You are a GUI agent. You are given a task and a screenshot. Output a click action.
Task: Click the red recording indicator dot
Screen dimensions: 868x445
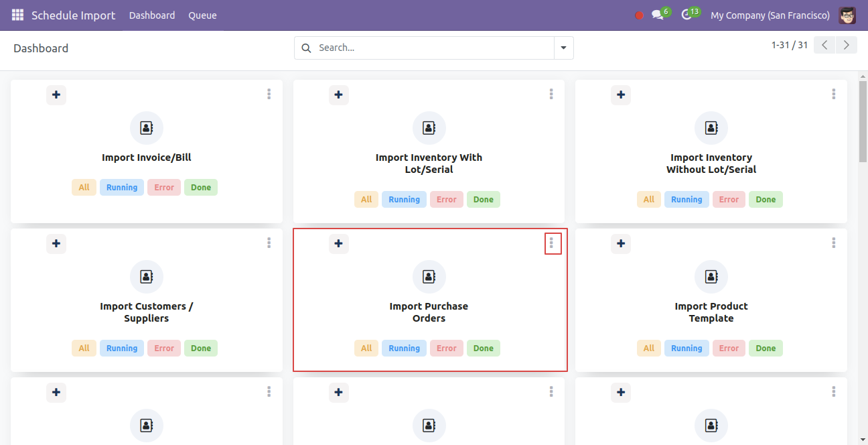click(x=639, y=15)
